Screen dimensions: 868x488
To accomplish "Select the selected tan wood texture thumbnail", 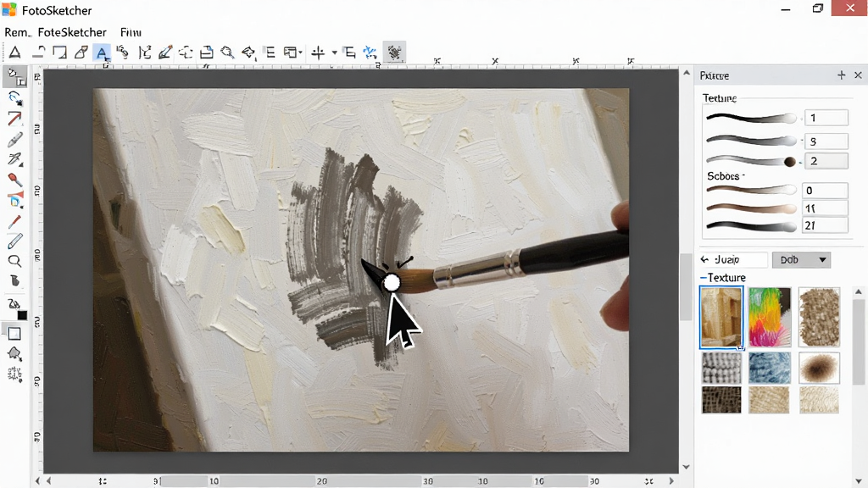I will tap(721, 317).
